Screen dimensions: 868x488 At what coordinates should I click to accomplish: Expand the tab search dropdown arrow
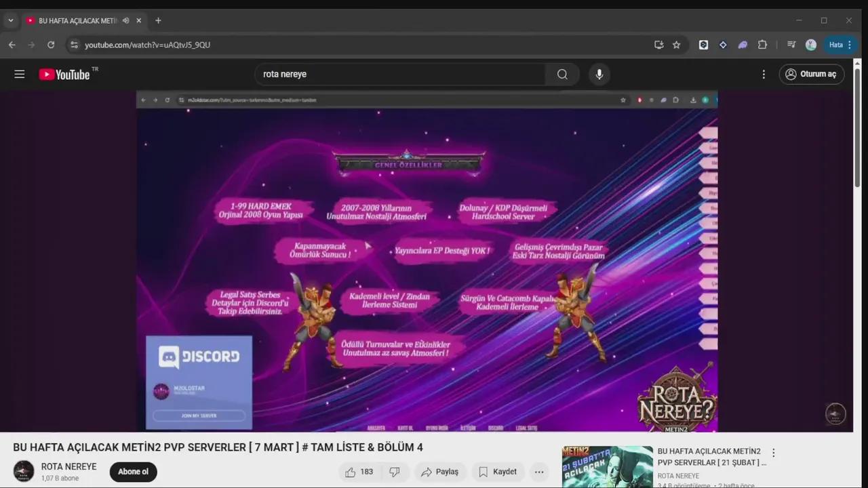[10, 21]
